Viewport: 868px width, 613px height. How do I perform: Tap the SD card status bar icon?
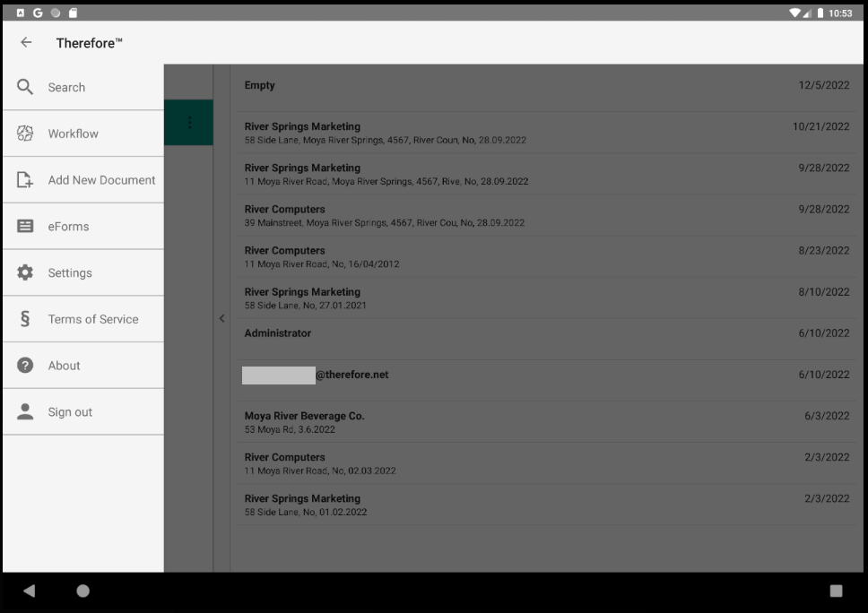click(x=73, y=13)
